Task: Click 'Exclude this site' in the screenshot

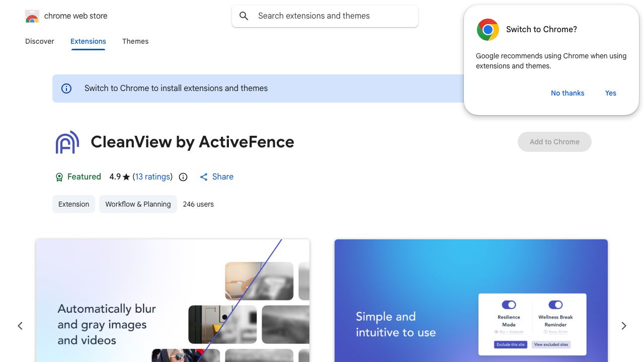Action: pos(511,345)
